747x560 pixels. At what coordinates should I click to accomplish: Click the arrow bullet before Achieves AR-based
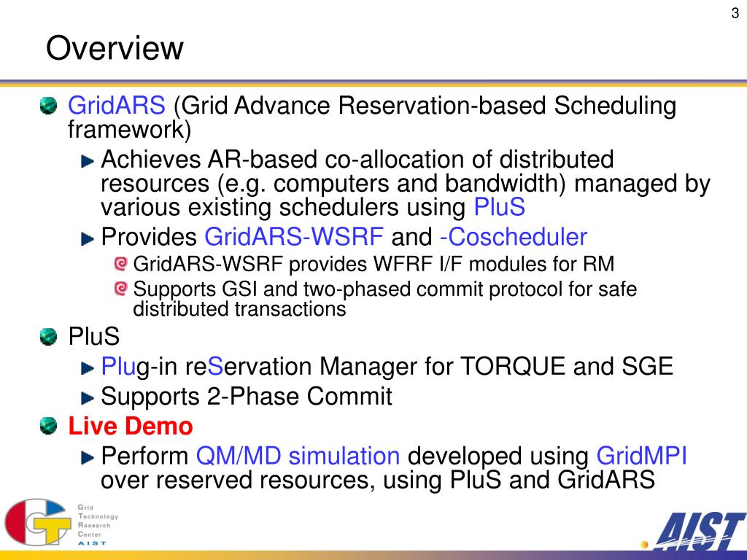point(88,162)
